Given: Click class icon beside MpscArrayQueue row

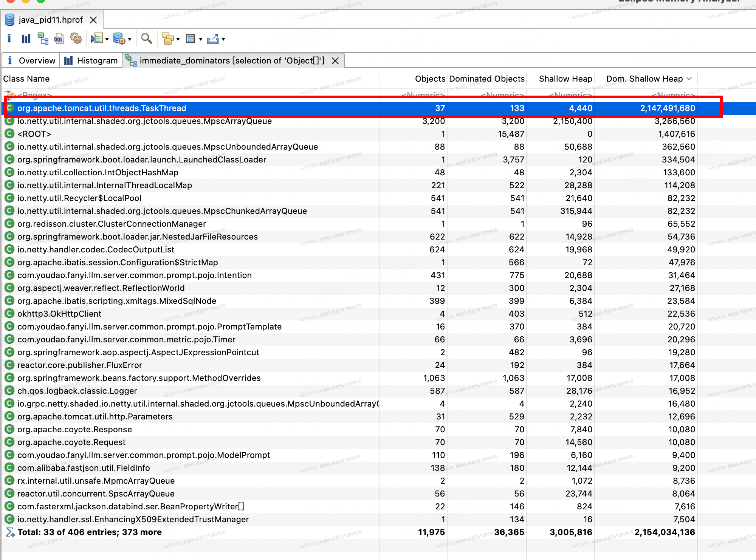Looking at the screenshot, I should pyautogui.click(x=9, y=121).
